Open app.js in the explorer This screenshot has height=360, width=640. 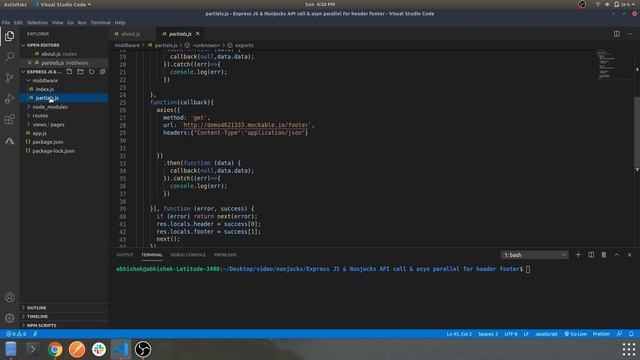point(39,133)
